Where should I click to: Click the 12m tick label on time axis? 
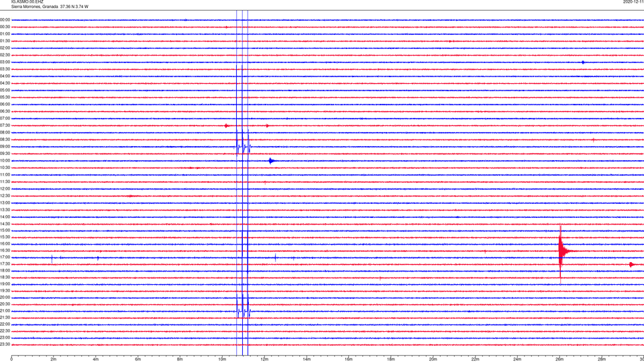[x=264, y=359]
